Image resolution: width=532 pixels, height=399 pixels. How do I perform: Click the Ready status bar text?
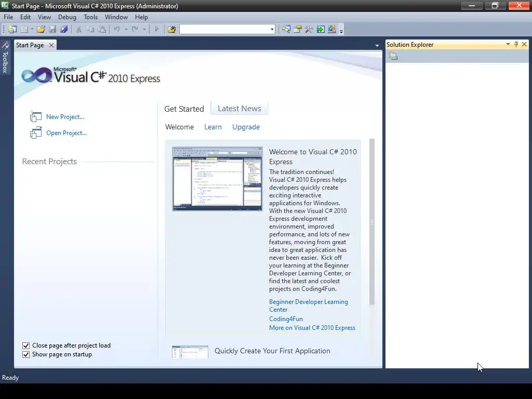10,378
